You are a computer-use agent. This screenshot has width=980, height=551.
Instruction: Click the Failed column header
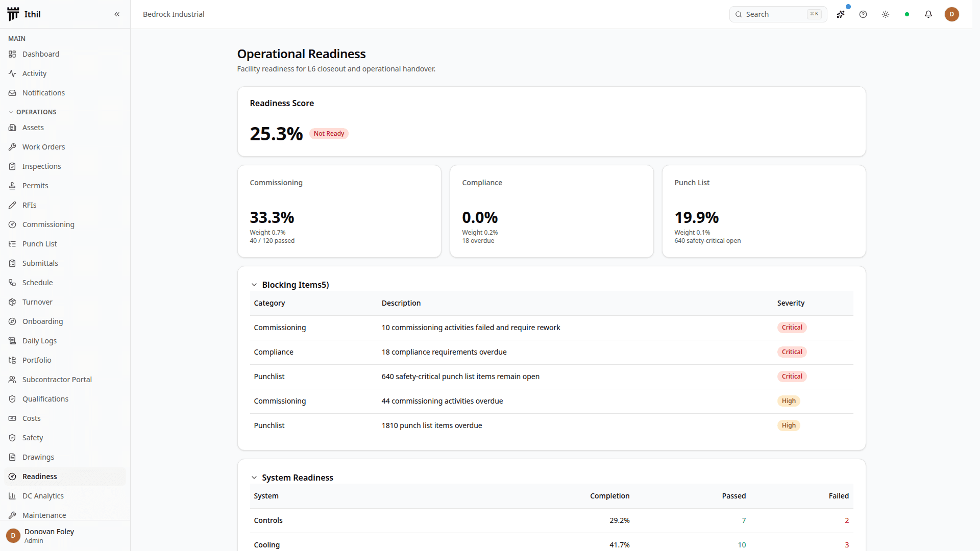point(839,496)
